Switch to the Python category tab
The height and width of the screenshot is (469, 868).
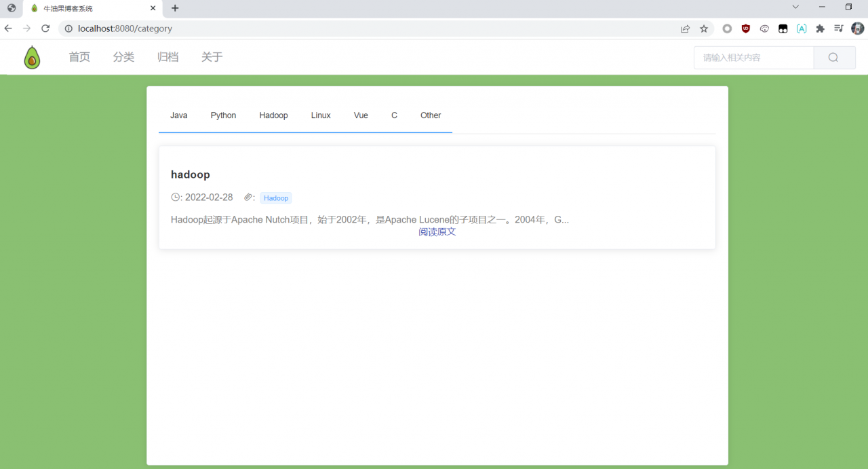pos(223,115)
